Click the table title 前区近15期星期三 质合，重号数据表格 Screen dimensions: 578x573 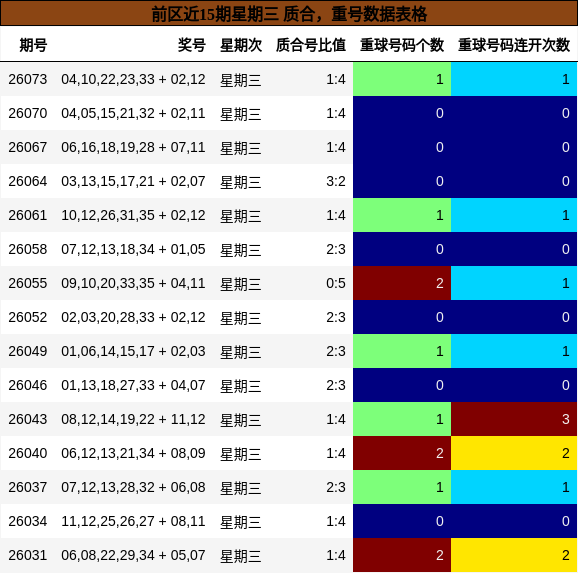tap(289, 14)
